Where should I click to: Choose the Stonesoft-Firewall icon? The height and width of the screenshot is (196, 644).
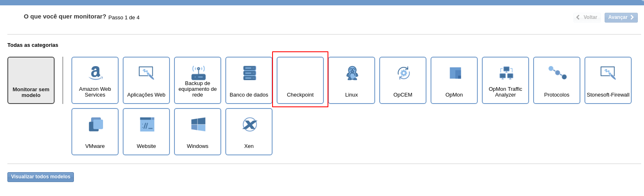(608, 73)
